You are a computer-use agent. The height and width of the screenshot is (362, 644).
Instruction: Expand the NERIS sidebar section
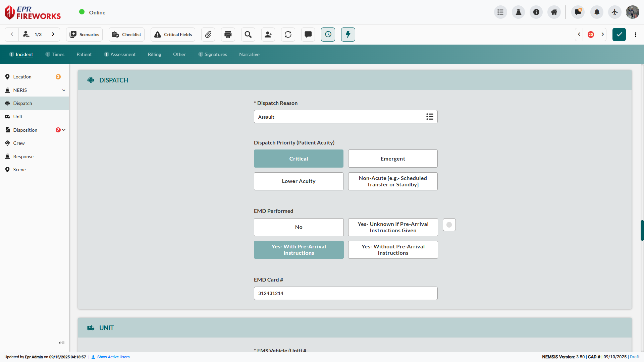[64, 90]
